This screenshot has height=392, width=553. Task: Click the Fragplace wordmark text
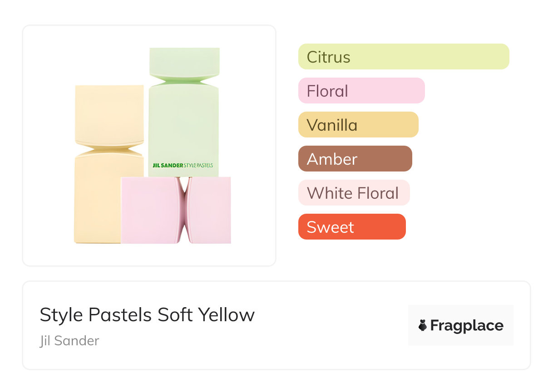click(467, 326)
